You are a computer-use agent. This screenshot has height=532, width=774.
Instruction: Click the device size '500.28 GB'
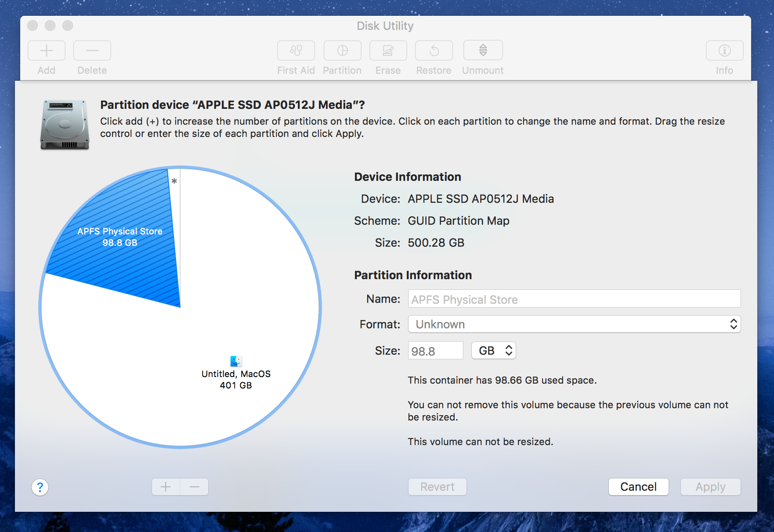click(x=436, y=243)
